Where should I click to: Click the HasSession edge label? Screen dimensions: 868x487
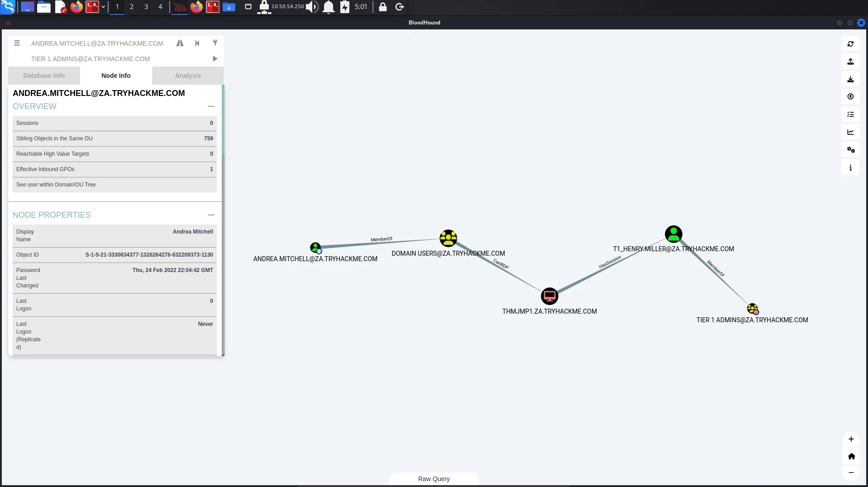[x=610, y=262]
